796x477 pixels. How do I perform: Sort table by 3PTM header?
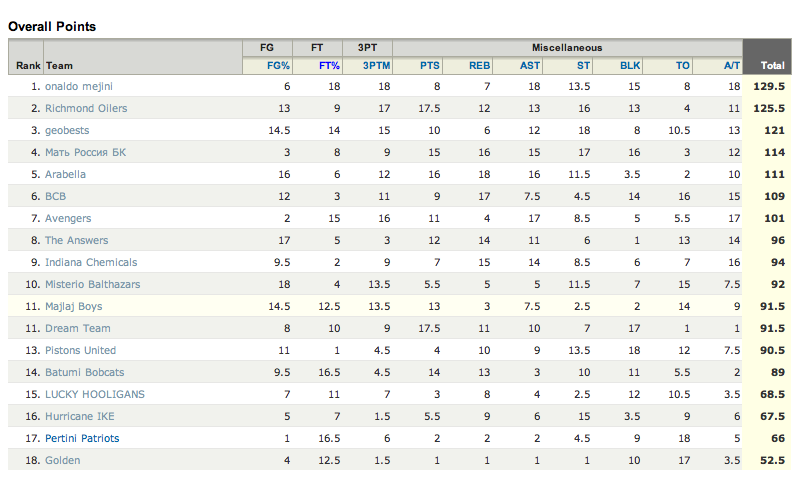(x=376, y=65)
